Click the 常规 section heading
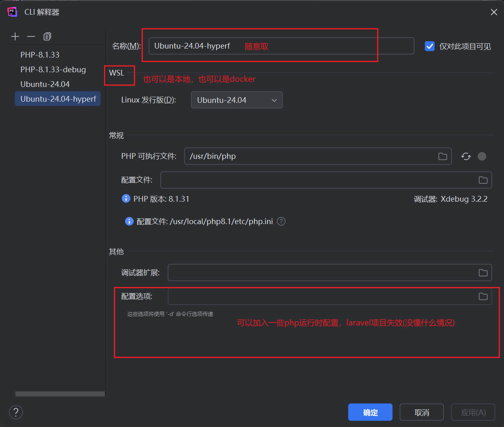The image size is (504, 427). click(116, 135)
